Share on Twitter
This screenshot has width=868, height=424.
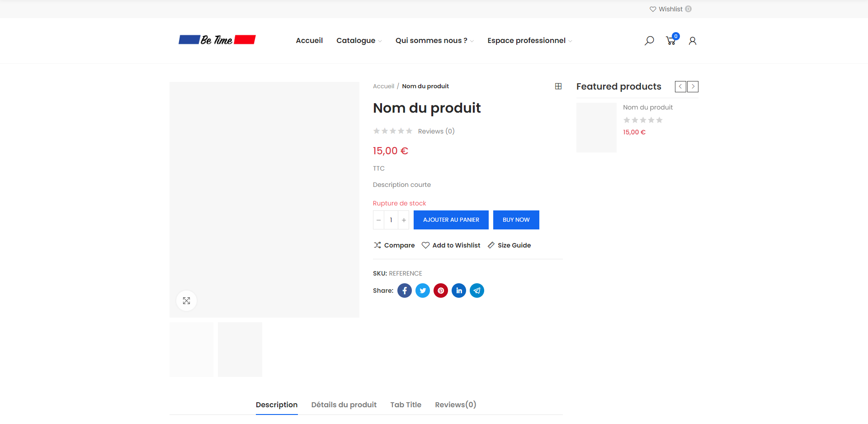coord(423,291)
